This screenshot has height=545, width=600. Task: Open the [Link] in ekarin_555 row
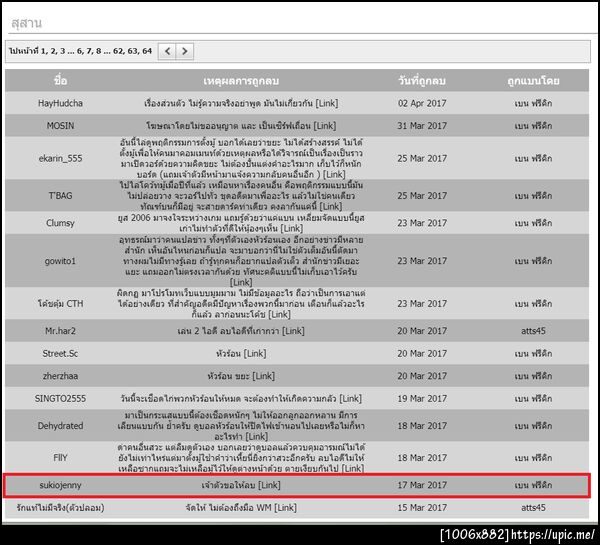click(334, 175)
